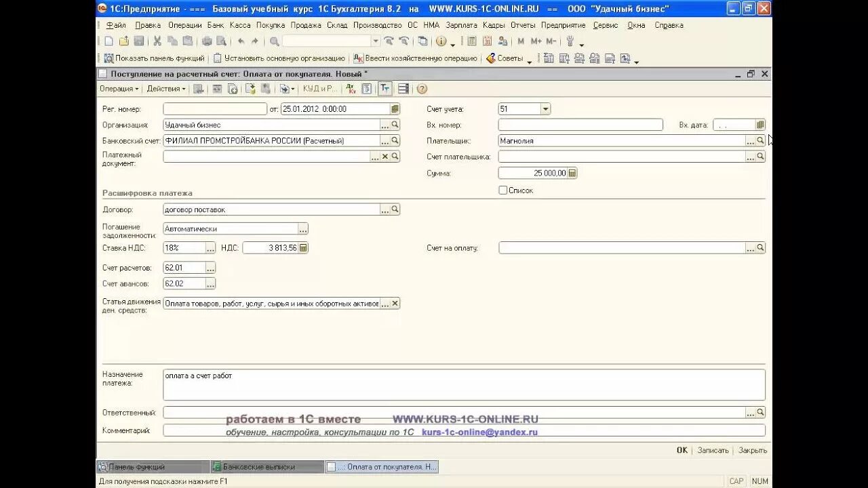Open selection for Счет расчетов 62.01
Image resolution: width=868 pixels, height=488 pixels.
pos(210,268)
